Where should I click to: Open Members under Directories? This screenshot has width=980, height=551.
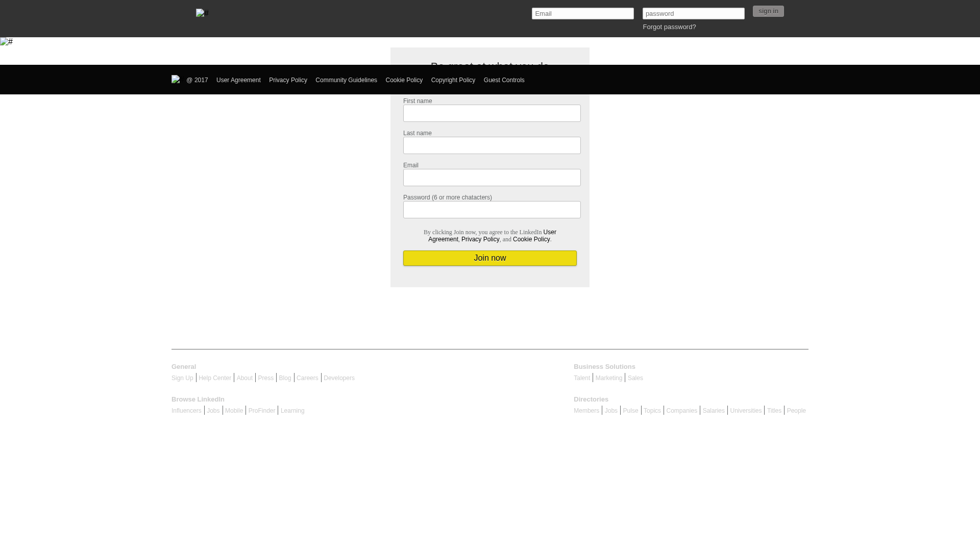[586, 411]
